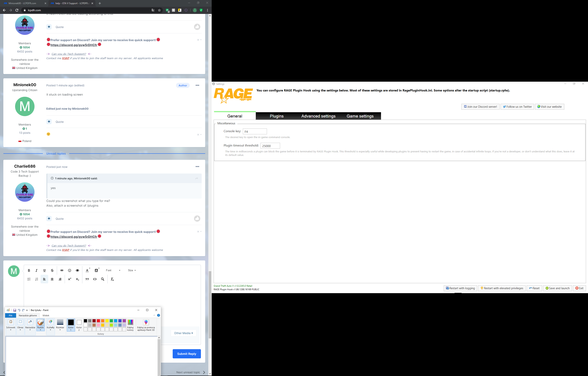588x376 pixels.
Task: Pick the red color swatch in Paint palette
Action: point(98,321)
